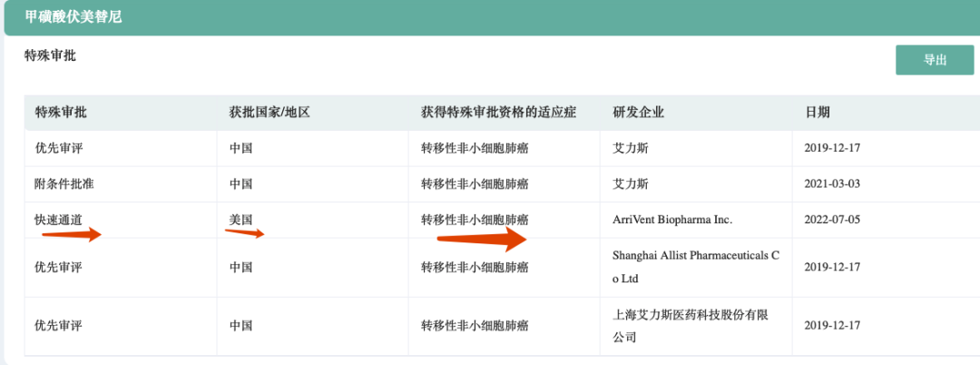The height and width of the screenshot is (365, 980).
Task: Click the 2022-07-05 date cell
Action: click(832, 220)
